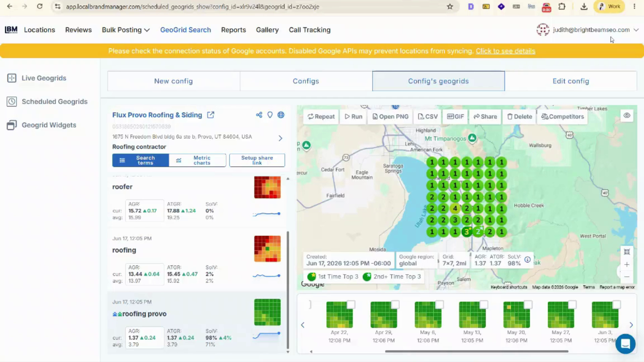
Task: Open the New config tab
Action: click(x=173, y=81)
